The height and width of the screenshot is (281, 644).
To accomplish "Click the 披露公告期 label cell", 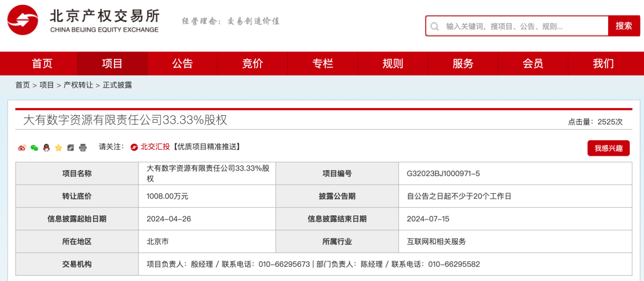I will click(337, 196).
